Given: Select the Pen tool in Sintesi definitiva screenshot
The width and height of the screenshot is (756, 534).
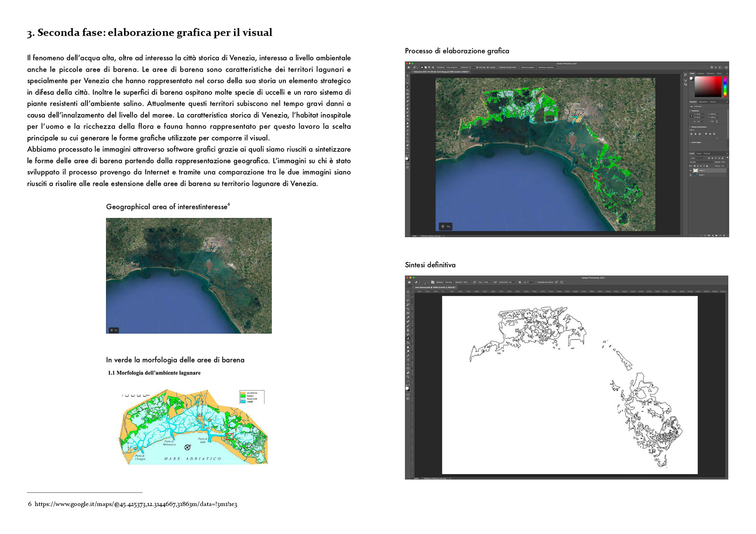Looking at the screenshot, I should [408, 355].
